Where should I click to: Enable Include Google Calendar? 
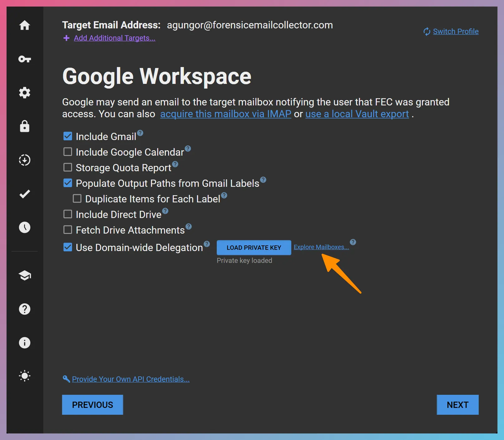click(68, 152)
